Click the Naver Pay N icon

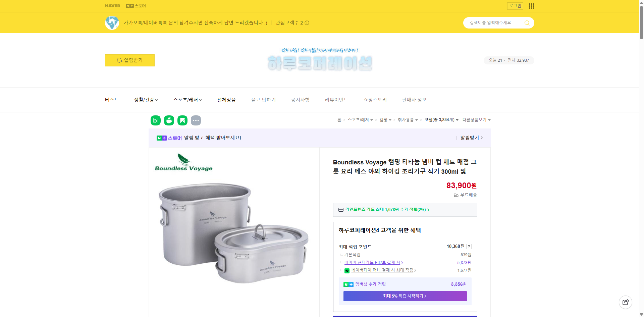pyautogui.click(x=346, y=270)
